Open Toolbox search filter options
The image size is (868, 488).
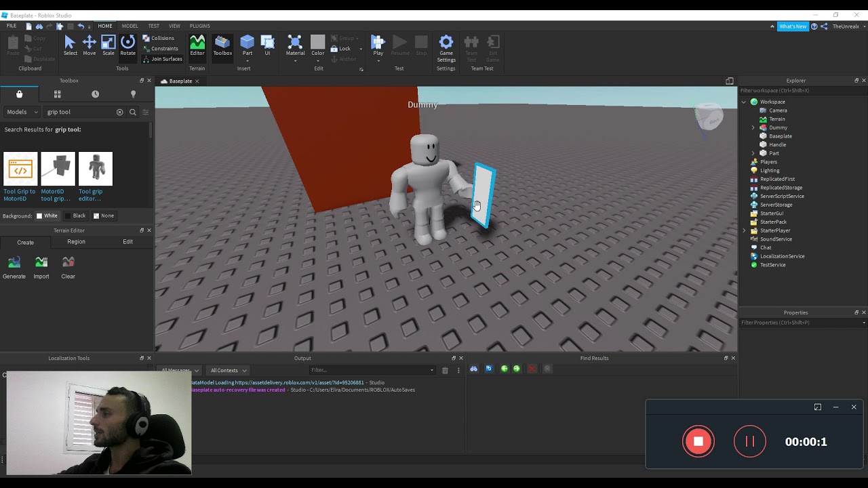[x=145, y=112]
